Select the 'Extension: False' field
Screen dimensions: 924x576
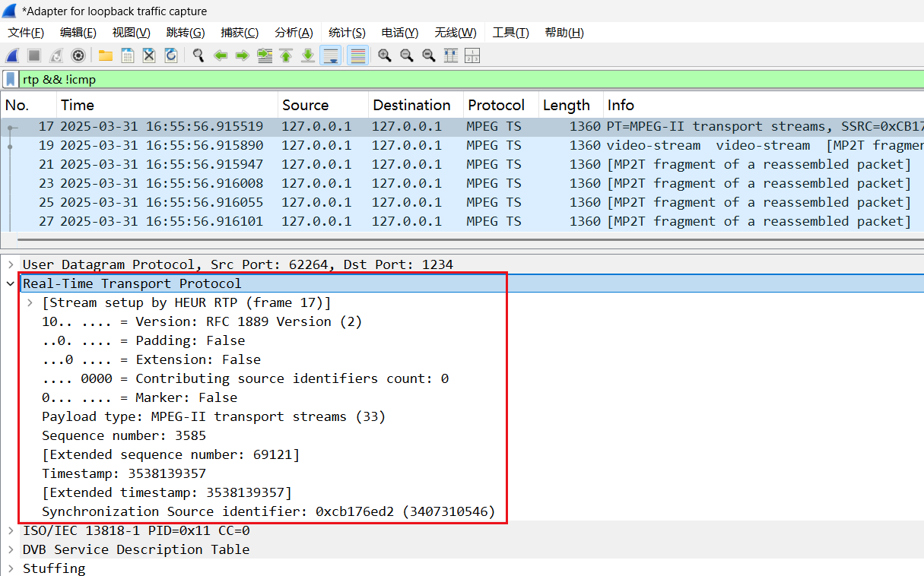[151, 359]
